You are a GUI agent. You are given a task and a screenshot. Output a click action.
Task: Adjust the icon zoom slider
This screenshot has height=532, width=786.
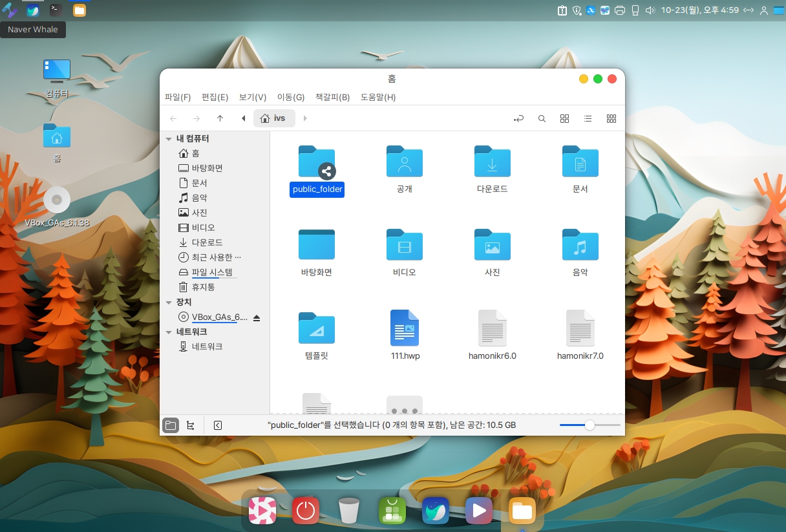coord(589,425)
